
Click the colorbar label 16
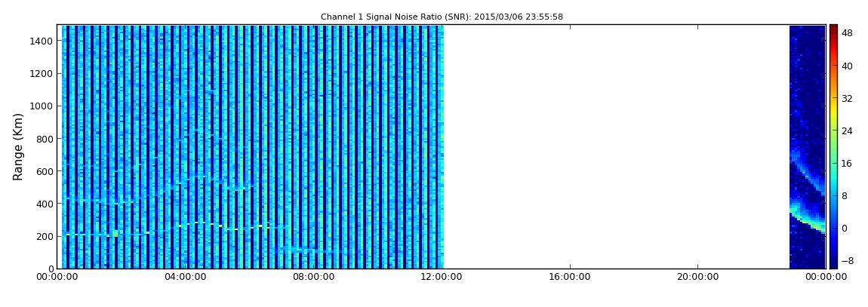point(847,163)
